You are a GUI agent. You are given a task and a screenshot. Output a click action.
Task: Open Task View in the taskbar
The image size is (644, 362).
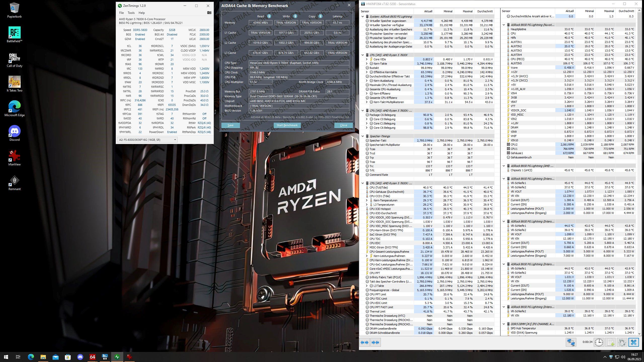point(18,357)
